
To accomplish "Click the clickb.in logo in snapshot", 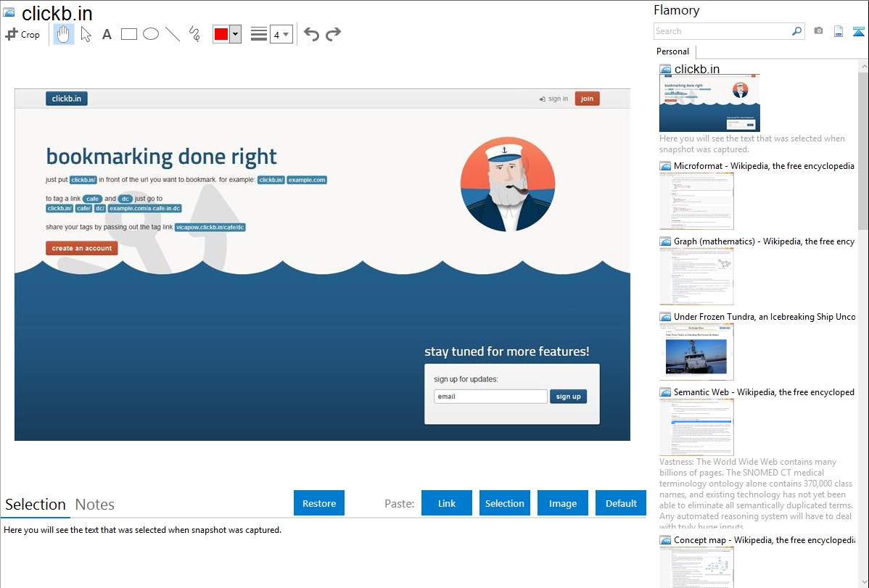I will (67, 99).
